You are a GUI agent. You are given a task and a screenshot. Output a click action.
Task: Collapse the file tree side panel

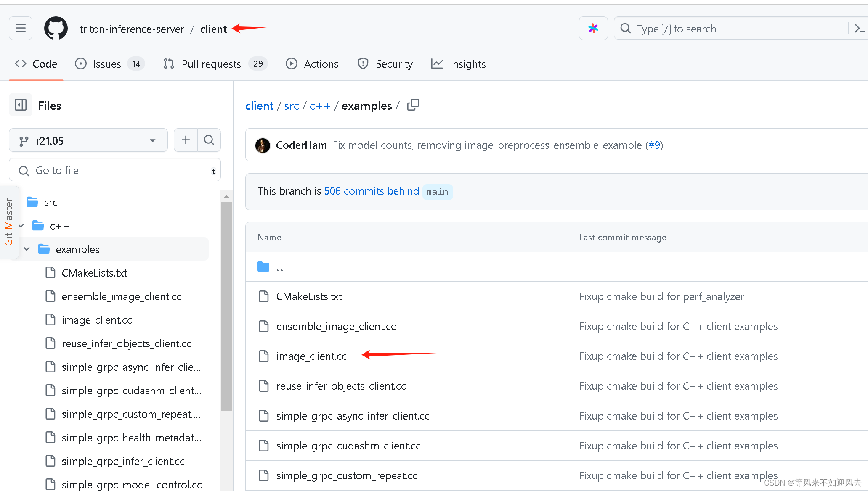pos(21,105)
